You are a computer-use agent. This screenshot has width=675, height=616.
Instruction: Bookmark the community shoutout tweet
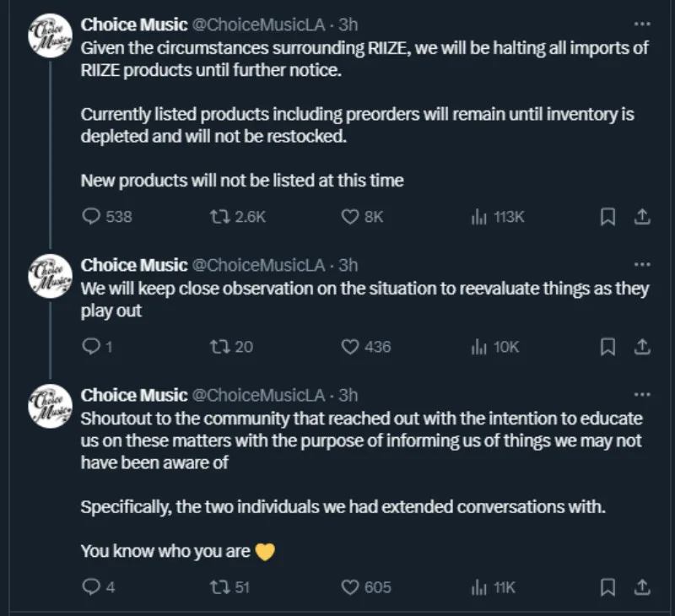click(607, 587)
